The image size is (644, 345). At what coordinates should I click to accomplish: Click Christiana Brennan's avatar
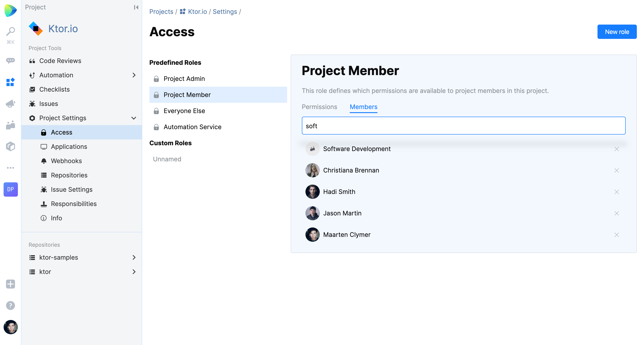click(313, 170)
